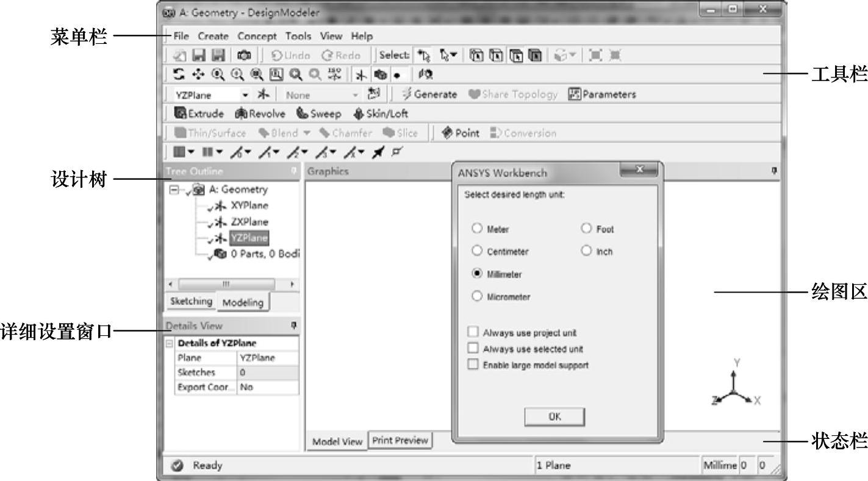This screenshot has width=868, height=481.
Task: Collapse the Details of YZPlane section
Action: click(x=168, y=343)
